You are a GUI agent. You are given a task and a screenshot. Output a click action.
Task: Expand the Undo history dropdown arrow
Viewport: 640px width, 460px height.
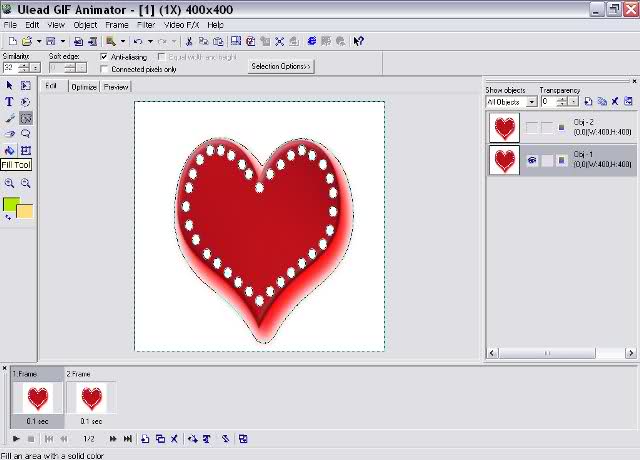(150, 41)
